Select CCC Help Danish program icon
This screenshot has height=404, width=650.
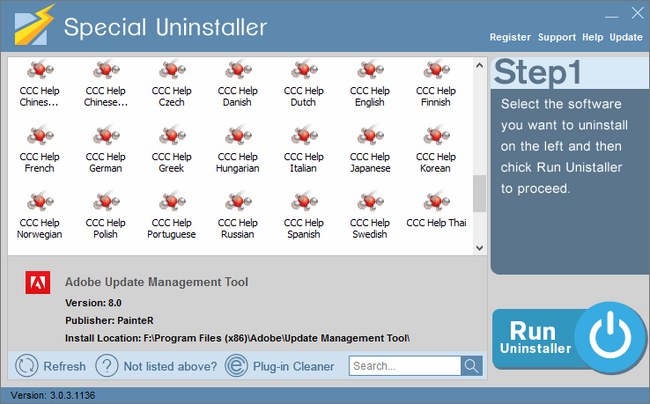click(238, 70)
